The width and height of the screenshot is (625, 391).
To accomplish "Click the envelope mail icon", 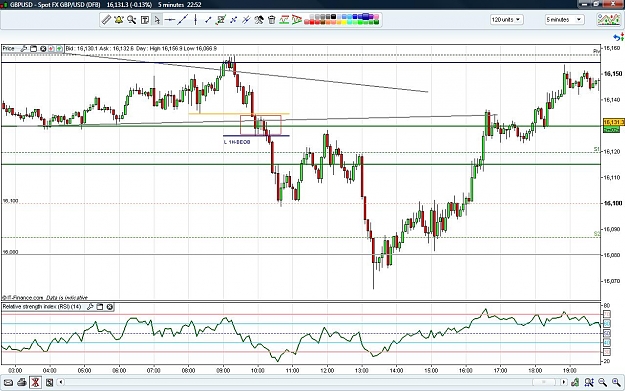I will [8, 383].
